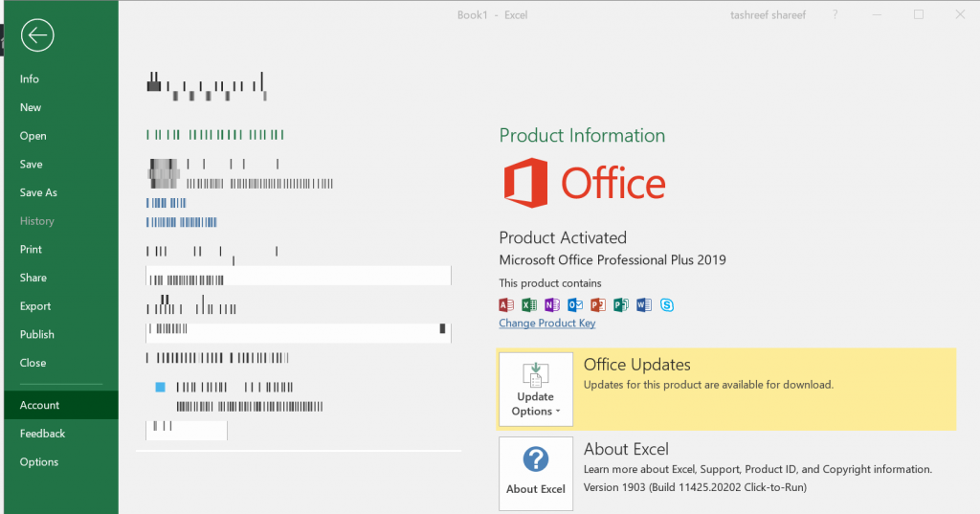Open Help via the title bar question mark

pos(835,14)
